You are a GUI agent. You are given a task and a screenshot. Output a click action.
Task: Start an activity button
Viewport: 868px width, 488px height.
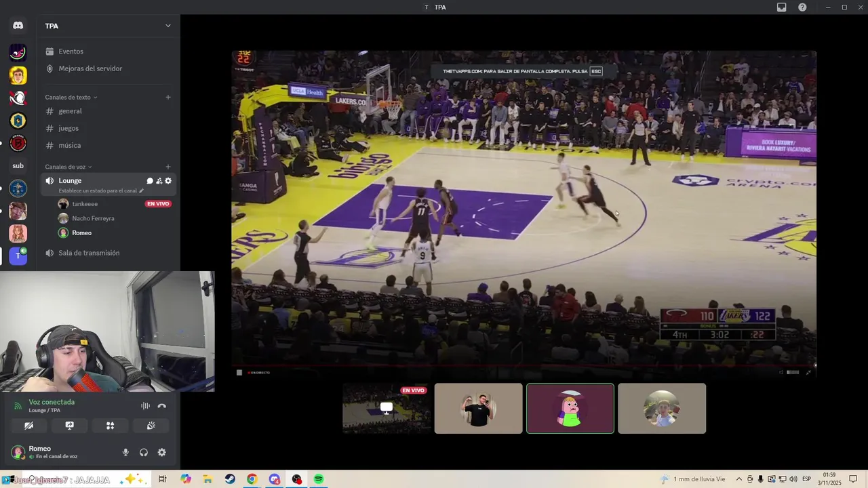[110, 426]
